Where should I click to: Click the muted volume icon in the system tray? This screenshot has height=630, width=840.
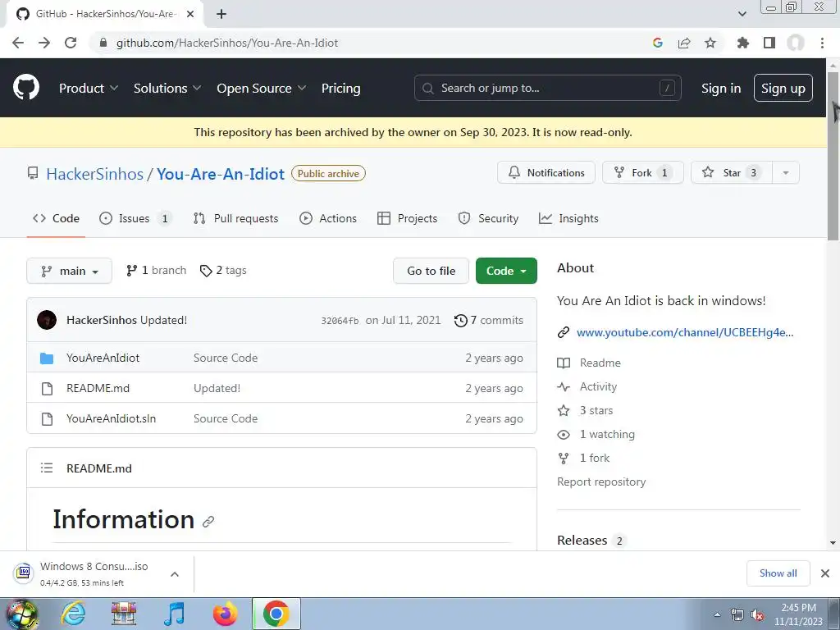point(757,614)
